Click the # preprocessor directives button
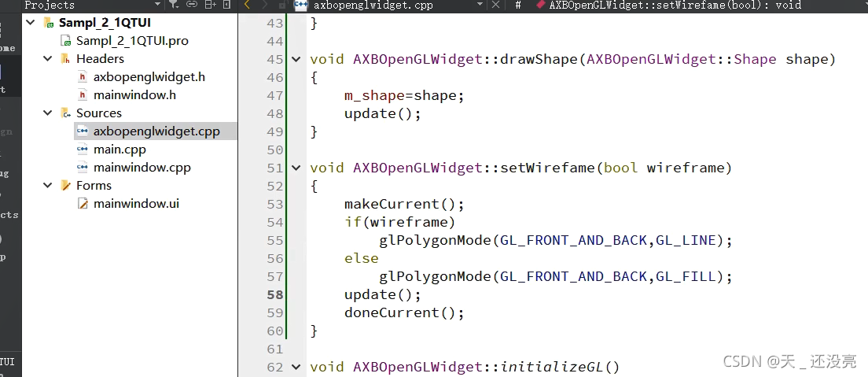The width and height of the screenshot is (868, 377). (x=518, y=5)
